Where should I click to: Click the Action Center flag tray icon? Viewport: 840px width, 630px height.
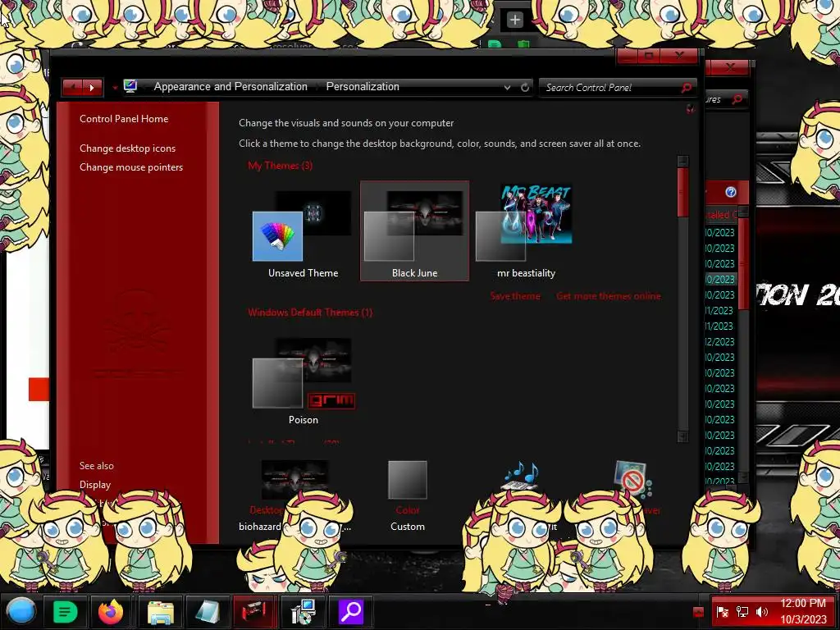(722, 612)
